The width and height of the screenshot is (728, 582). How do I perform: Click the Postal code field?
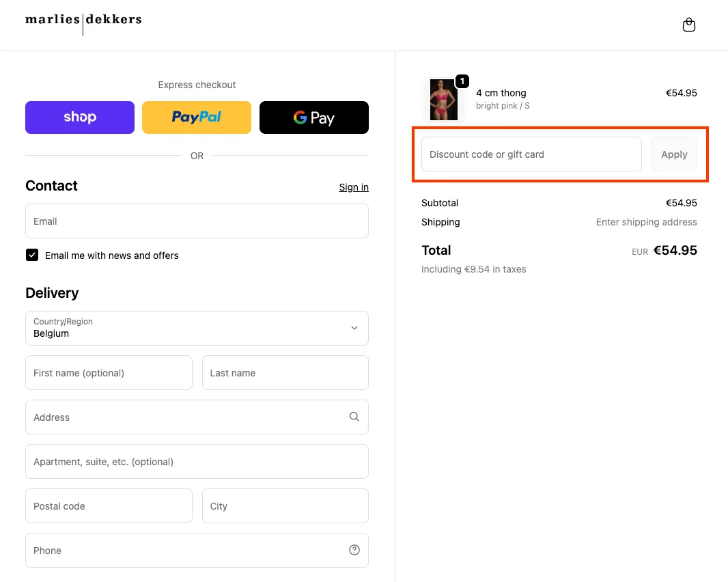click(109, 505)
